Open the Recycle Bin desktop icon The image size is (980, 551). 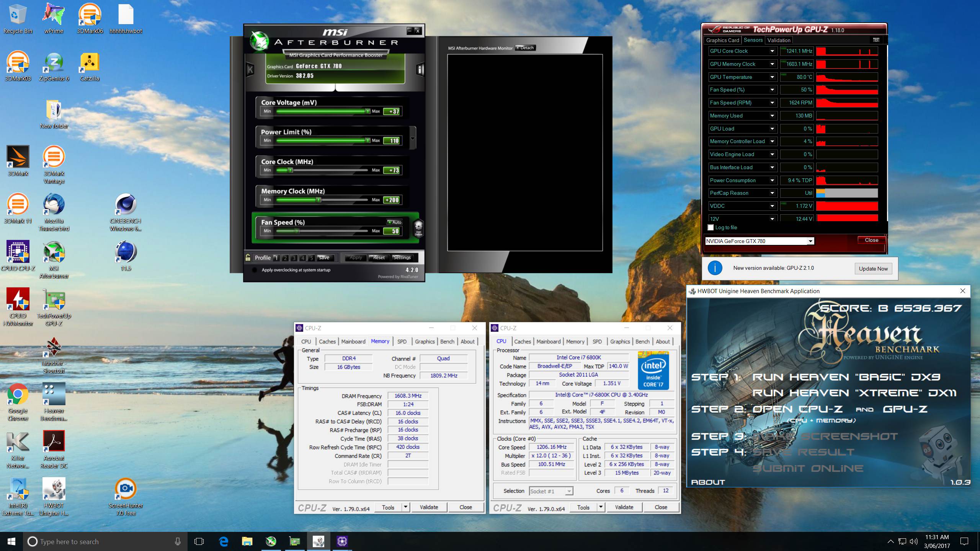coord(18,19)
